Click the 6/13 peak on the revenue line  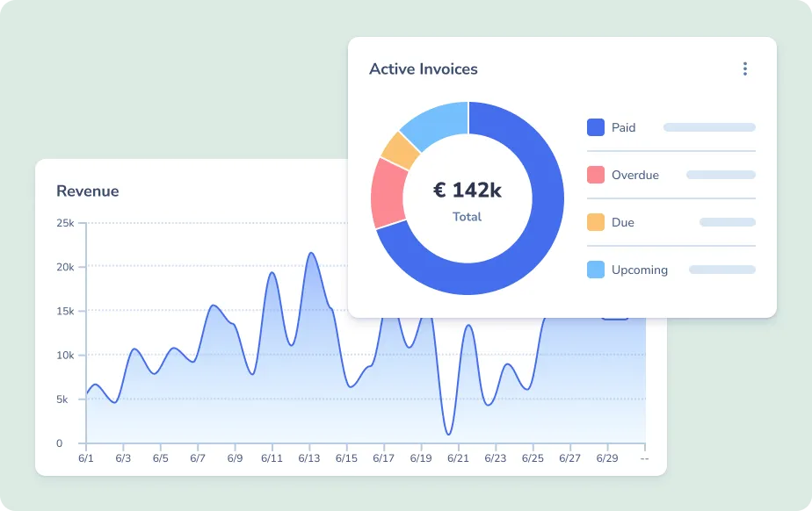point(311,254)
